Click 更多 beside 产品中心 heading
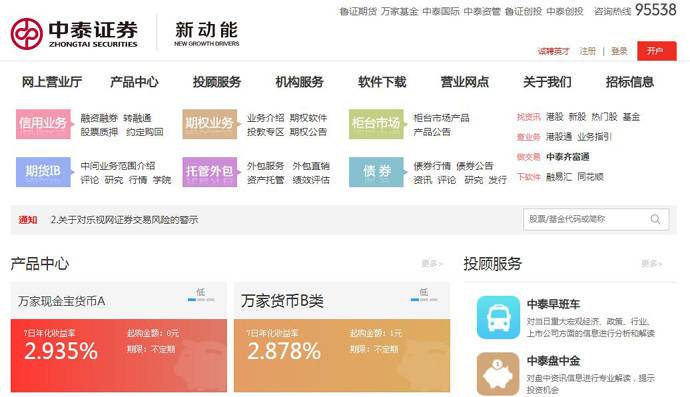Screen dimensions: 690x397 431,264
